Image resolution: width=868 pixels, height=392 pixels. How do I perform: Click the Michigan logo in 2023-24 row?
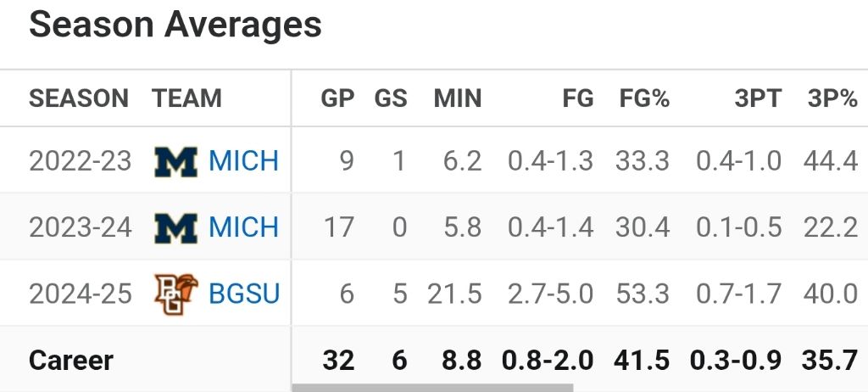(x=175, y=227)
